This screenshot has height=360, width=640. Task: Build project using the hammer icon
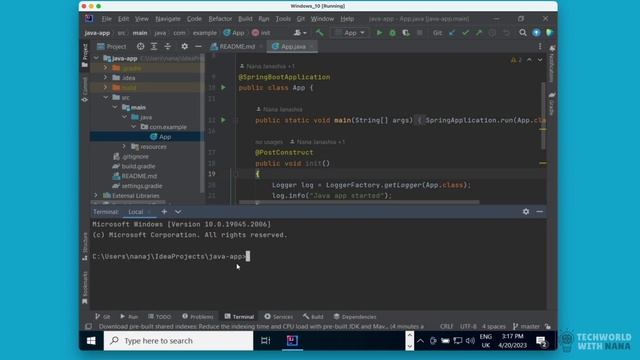[319, 33]
